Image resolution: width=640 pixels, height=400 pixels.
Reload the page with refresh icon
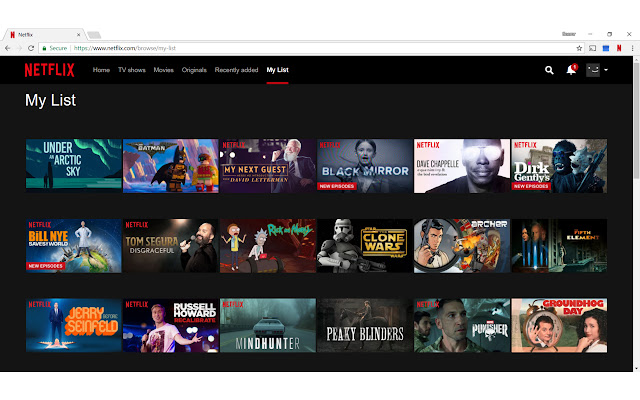point(31,48)
